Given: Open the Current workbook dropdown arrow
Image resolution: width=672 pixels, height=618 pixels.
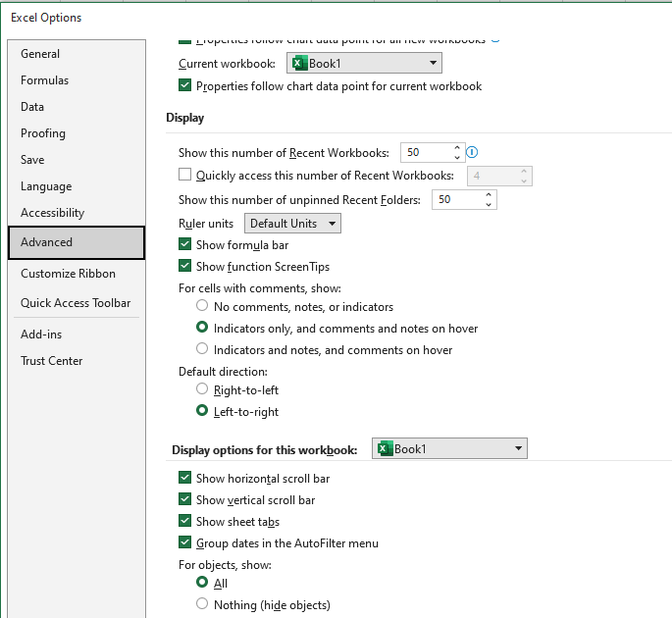Looking at the screenshot, I should click(x=434, y=64).
